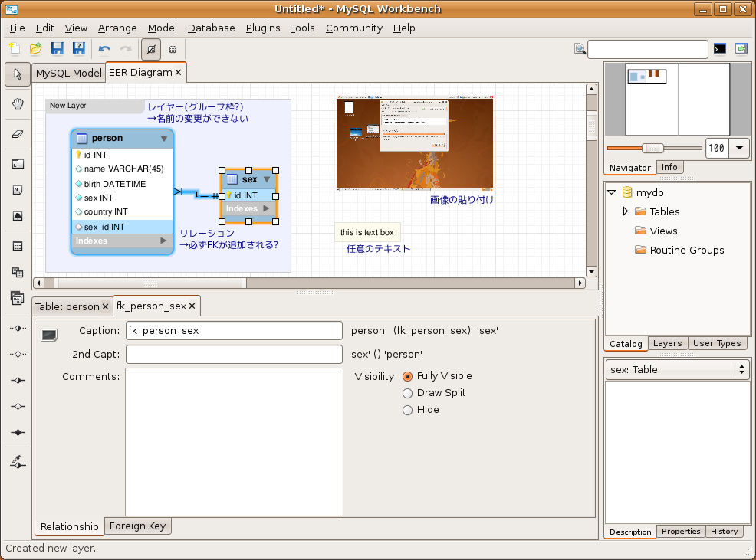Click the Caption input field
The image size is (756, 560).
234,330
